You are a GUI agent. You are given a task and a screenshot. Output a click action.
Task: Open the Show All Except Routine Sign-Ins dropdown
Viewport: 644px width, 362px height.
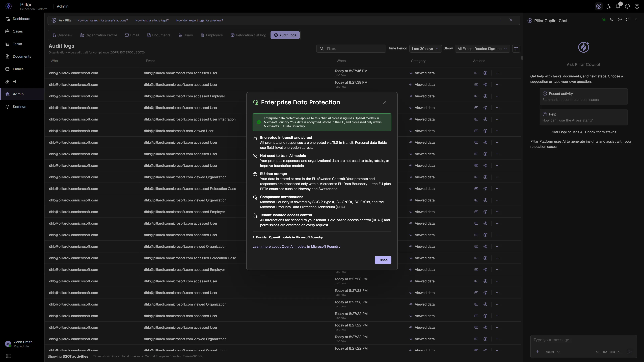tap(482, 48)
